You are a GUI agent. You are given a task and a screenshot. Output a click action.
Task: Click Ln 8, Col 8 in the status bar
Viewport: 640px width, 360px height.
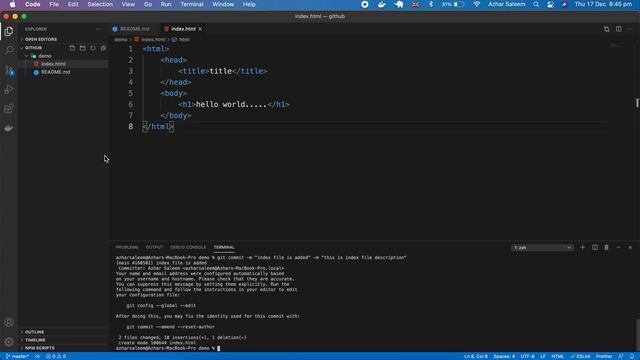click(x=476, y=356)
